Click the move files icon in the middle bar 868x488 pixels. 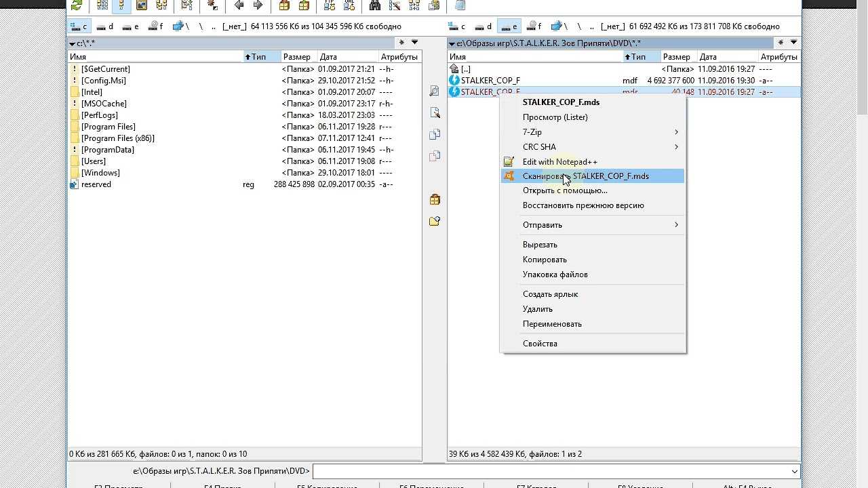coord(435,156)
